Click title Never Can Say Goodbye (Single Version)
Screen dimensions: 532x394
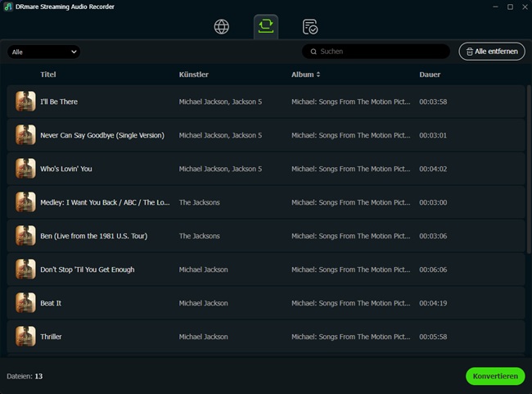(x=102, y=135)
